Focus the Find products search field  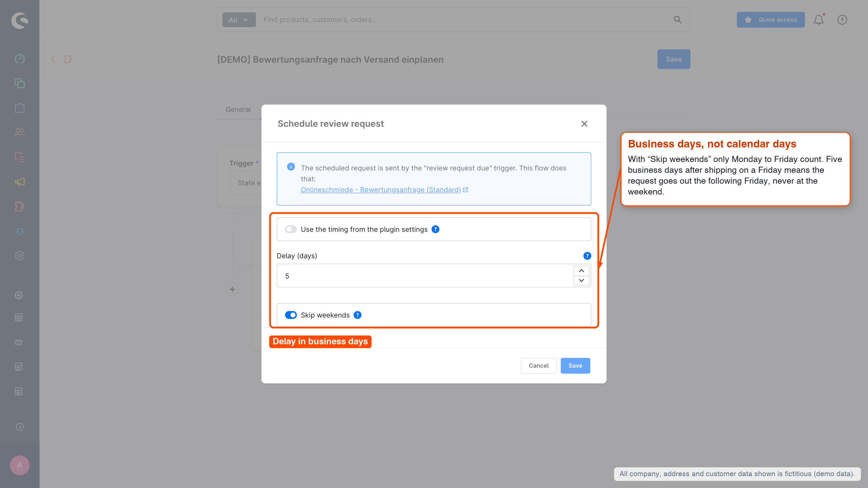465,20
